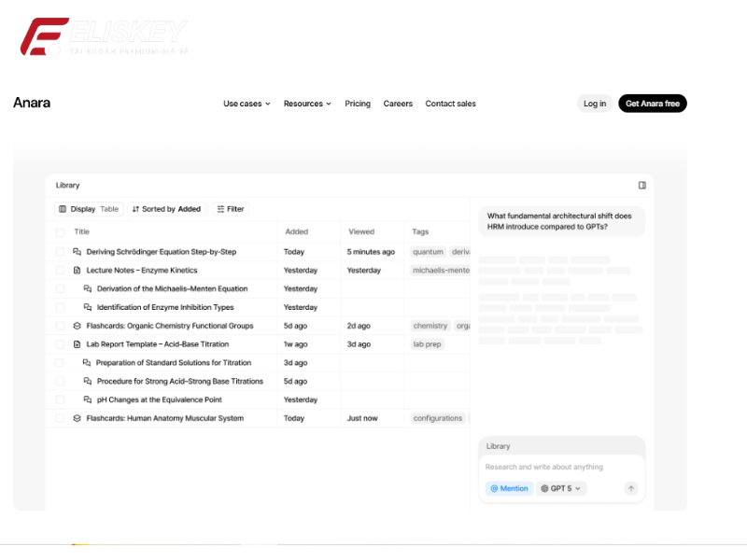Image resolution: width=747 pixels, height=560 pixels.
Task: Click the panel toggle icon in Library header
Action: (642, 185)
